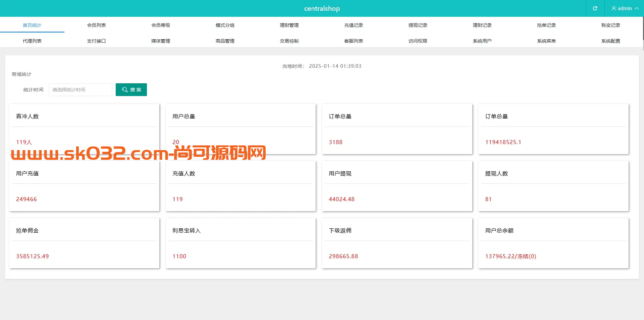Open the 充值记录 records page
The width and height of the screenshot is (644, 320).
click(353, 25)
